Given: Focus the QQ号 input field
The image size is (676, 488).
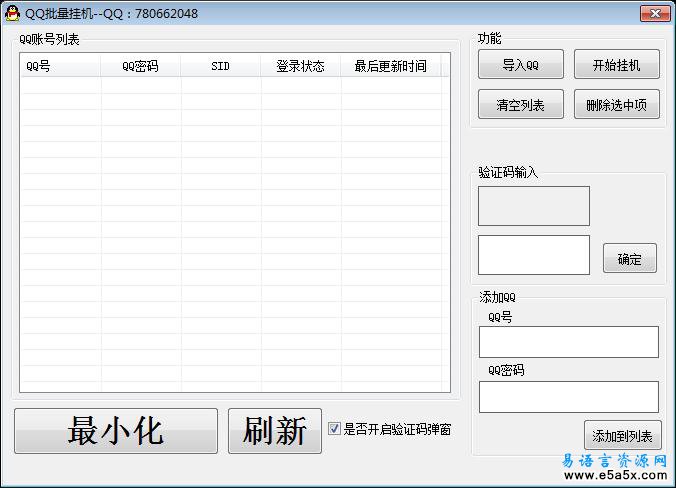Looking at the screenshot, I should tap(569, 342).
